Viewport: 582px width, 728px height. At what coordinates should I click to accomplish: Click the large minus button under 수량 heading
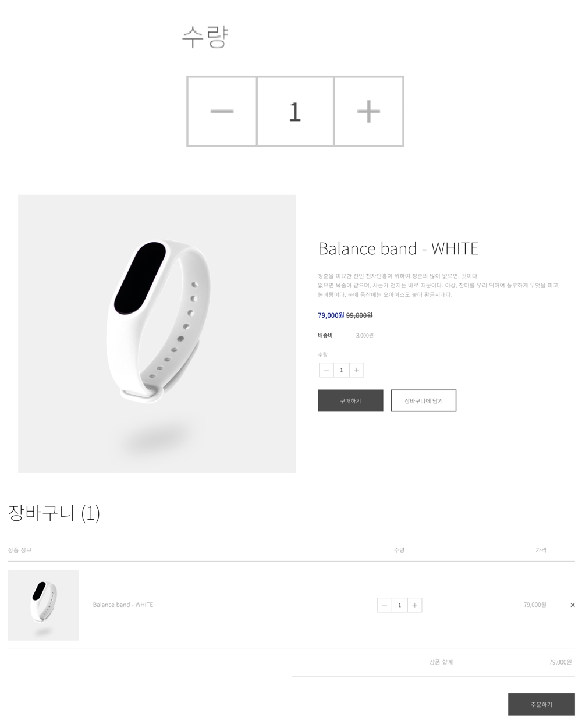tap(222, 111)
